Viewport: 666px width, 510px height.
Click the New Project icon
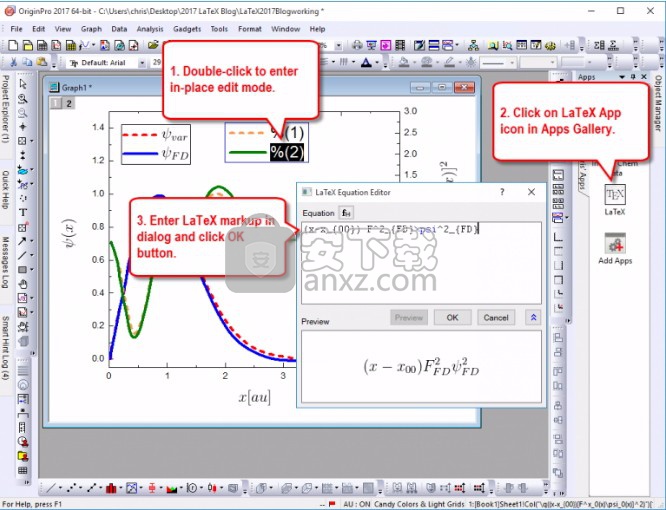click(13, 45)
